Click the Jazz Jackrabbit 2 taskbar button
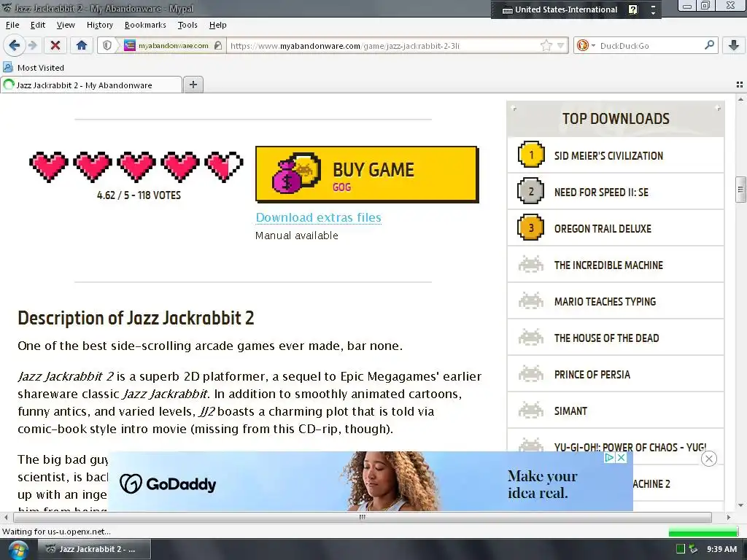 click(x=94, y=549)
